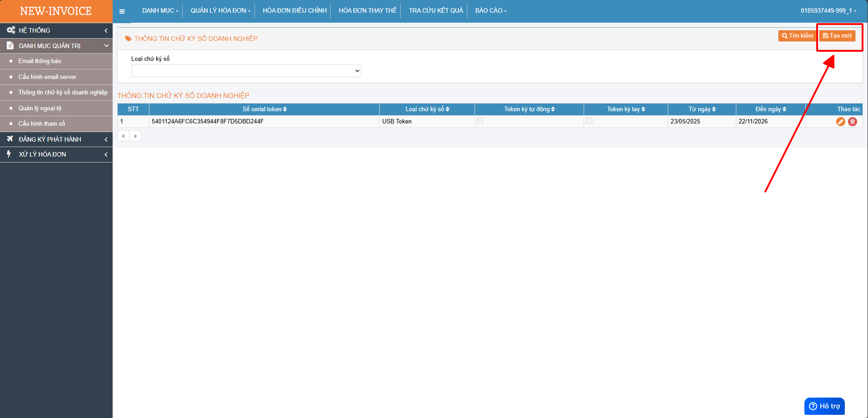Go to previous page with « button
Image resolution: width=868 pixels, height=418 pixels.
click(123, 136)
